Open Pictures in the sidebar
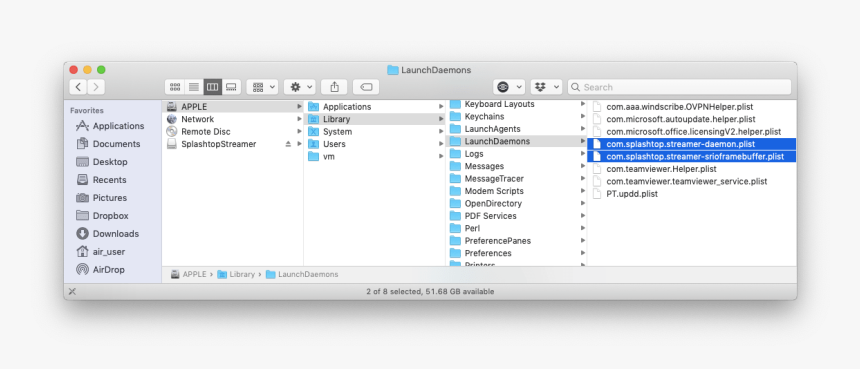Image resolution: width=860 pixels, height=369 pixels. tap(101, 197)
